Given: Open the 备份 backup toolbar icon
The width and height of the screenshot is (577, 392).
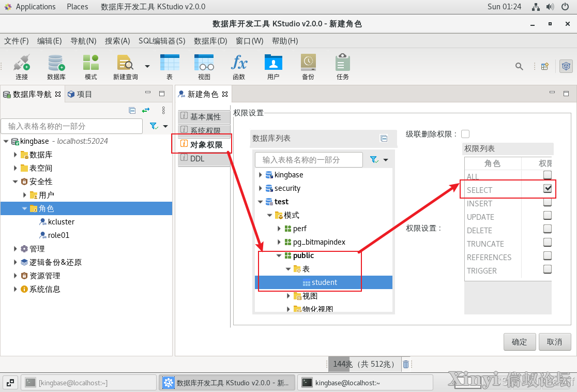Looking at the screenshot, I should click(x=308, y=67).
